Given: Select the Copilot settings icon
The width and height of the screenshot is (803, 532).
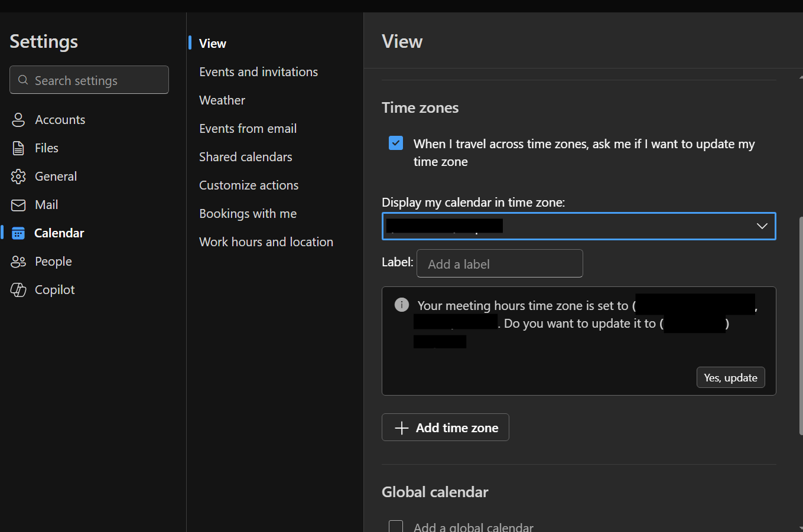Looking at the screenshot, I should coord(18,289).
